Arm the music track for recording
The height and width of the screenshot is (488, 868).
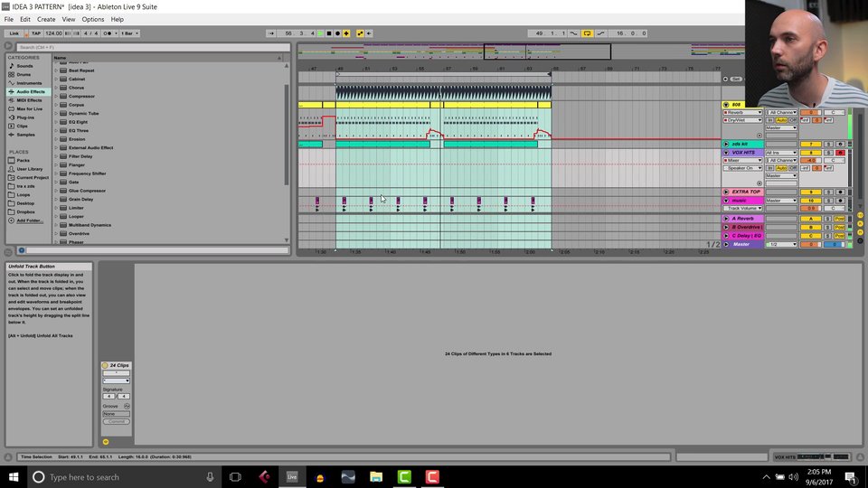[x=840, y=201]
